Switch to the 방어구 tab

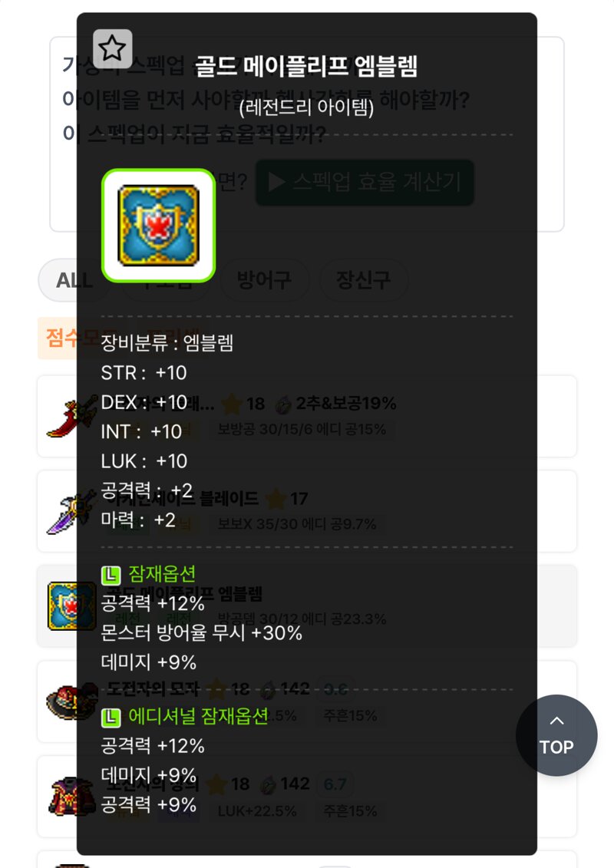(263, 280)
